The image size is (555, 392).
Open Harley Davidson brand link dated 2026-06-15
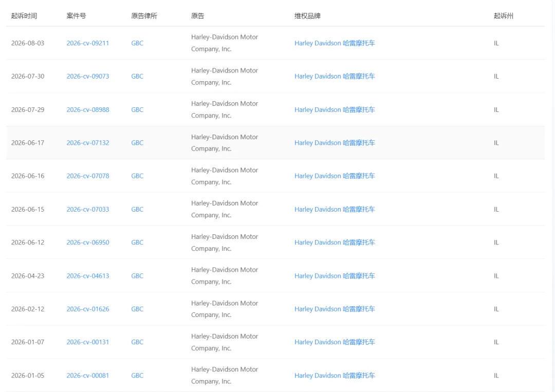pos(335,210)
